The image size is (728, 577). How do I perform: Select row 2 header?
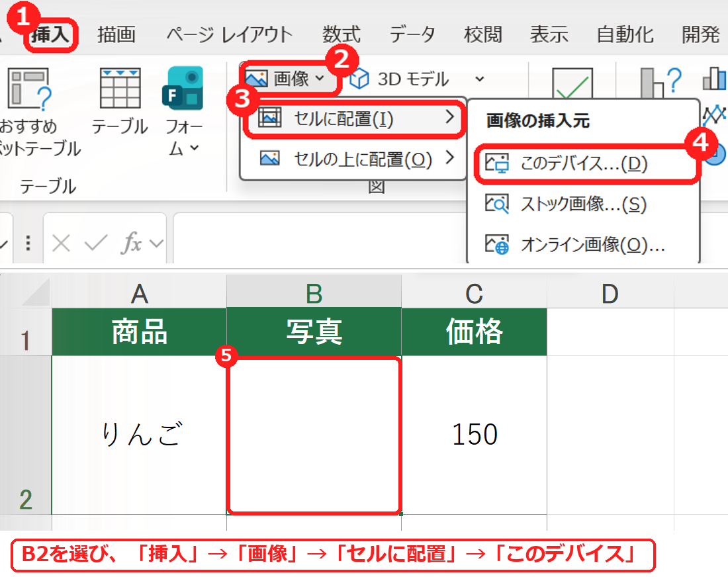(26, 435)
